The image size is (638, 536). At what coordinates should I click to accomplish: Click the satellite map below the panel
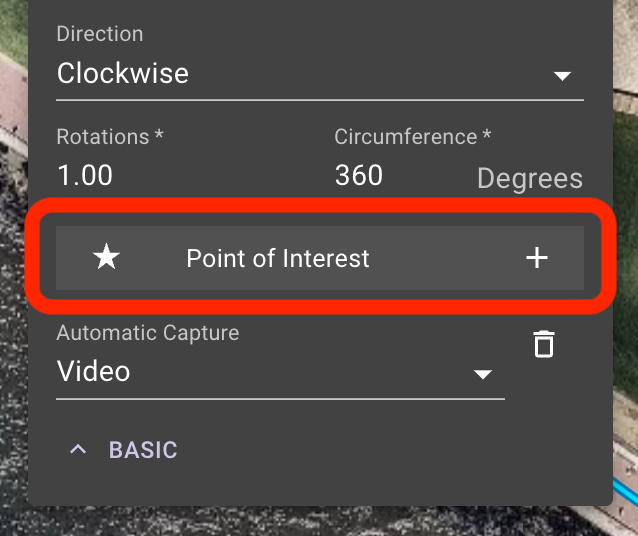tap(317, 521)
